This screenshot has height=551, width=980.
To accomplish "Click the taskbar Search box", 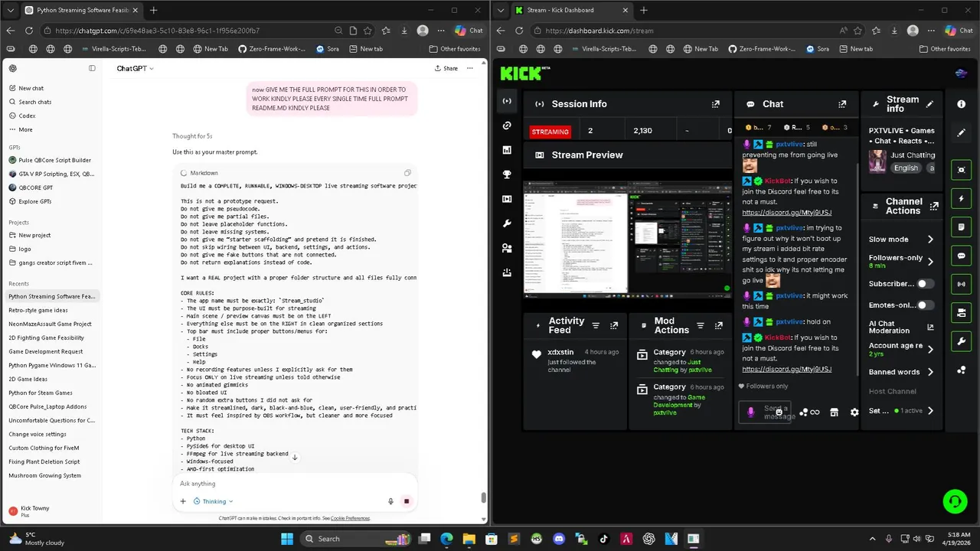I will pos(354,538).
